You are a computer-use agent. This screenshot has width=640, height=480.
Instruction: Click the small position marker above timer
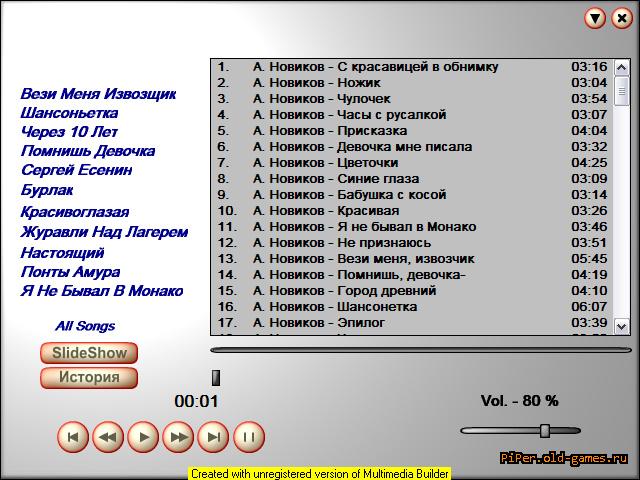[216, 378]
